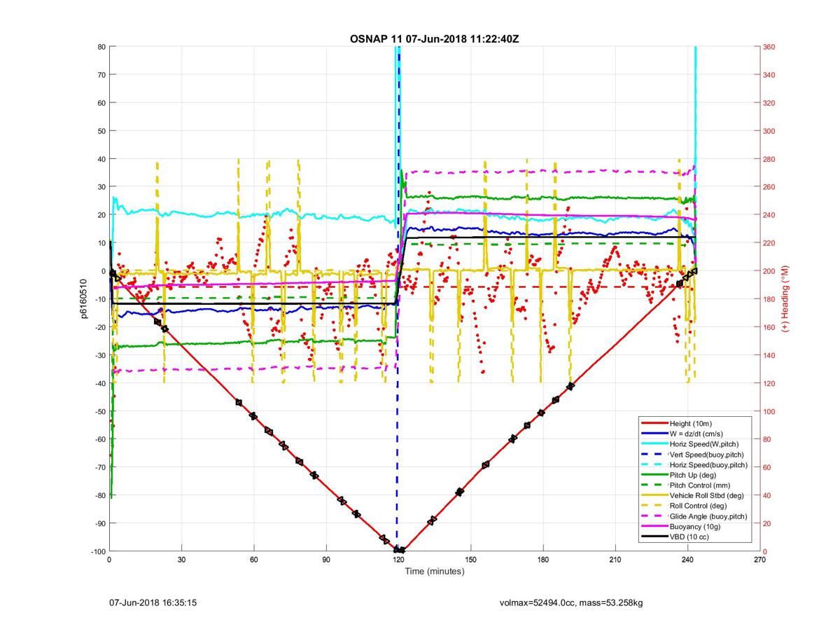Click the '(+) Heading (°M)' axis label
The width and height of the screenshot is (840, 620).
(x=785, y=299)
